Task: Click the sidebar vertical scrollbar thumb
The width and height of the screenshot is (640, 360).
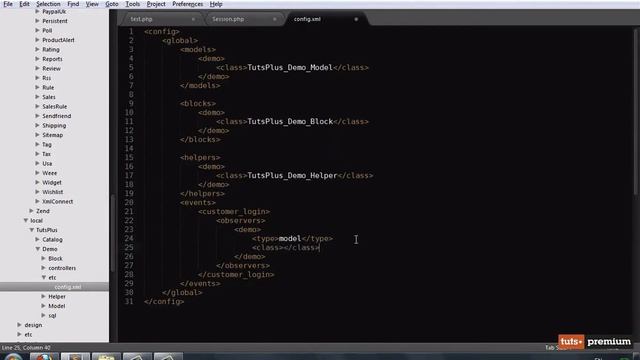Action: coord(112,233)
